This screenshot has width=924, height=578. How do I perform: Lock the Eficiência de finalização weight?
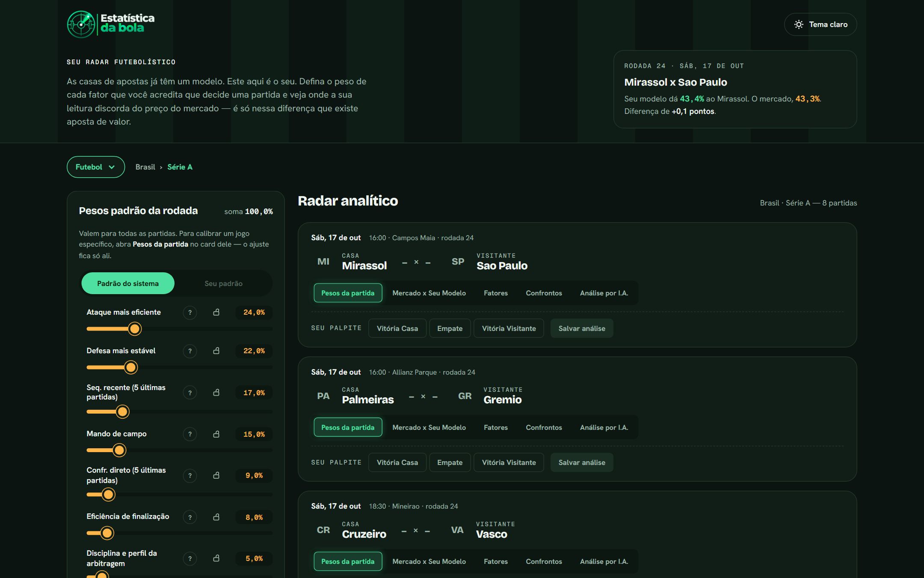(216, 517)
